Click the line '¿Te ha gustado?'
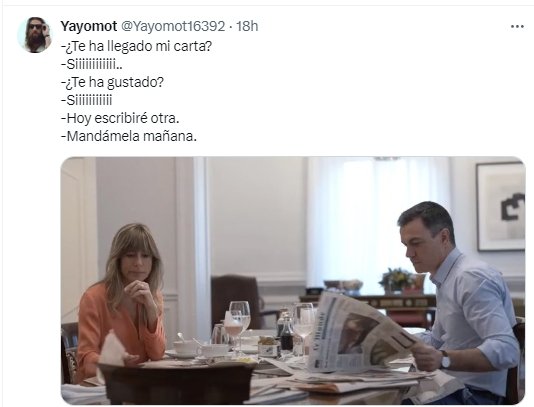This screenshot has width=534, height=407. coord(112,82)
